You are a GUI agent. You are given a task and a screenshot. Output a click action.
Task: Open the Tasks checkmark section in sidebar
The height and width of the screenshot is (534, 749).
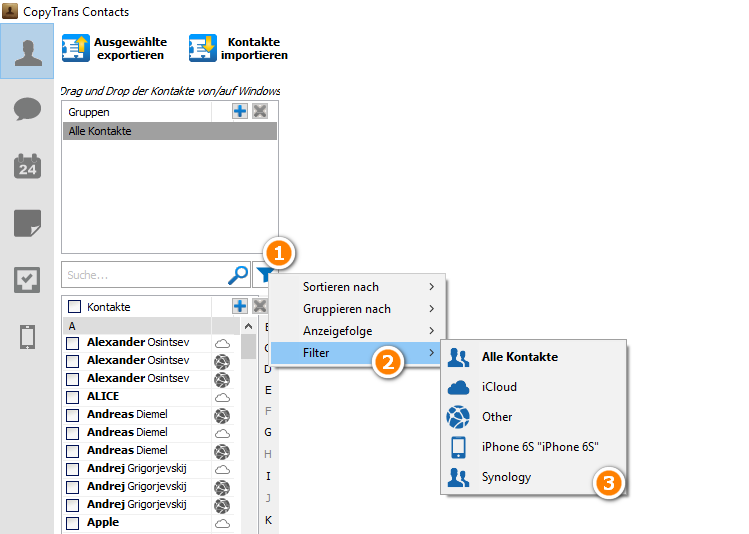coord(27,280)
